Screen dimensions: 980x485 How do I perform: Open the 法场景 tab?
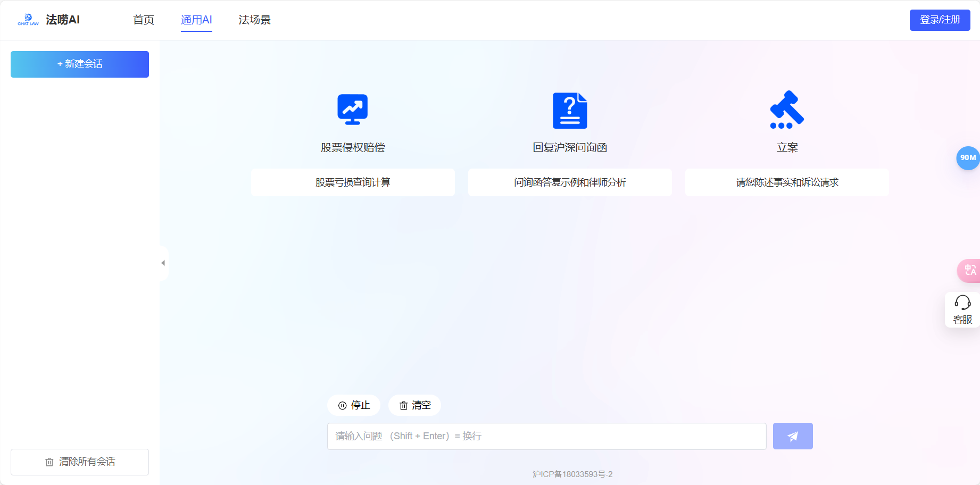coord(254,20)
